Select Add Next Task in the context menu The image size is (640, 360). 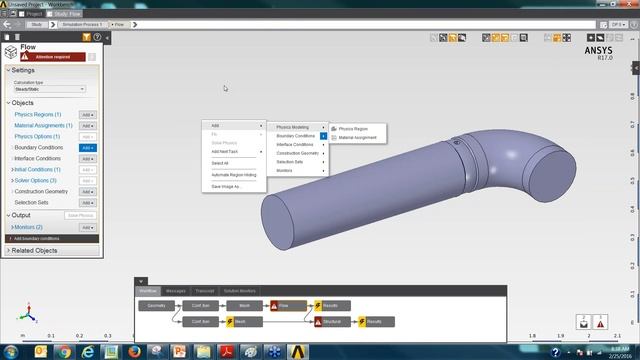[234, 151]
